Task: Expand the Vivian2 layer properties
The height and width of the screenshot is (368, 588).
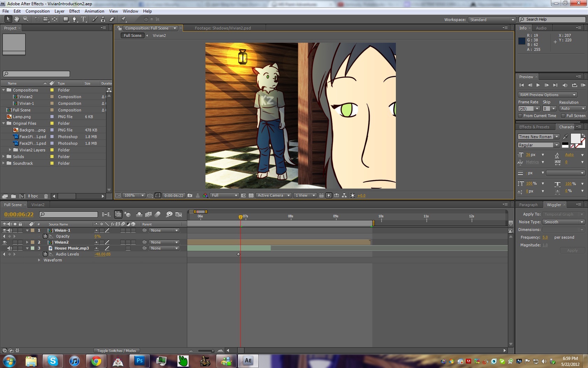Action: [27, 242]
